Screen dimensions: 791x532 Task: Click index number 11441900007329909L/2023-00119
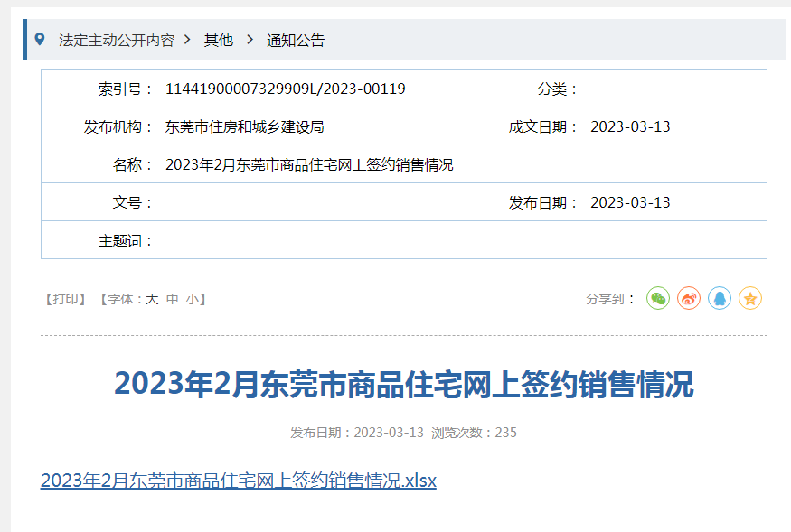coord(285,89)
